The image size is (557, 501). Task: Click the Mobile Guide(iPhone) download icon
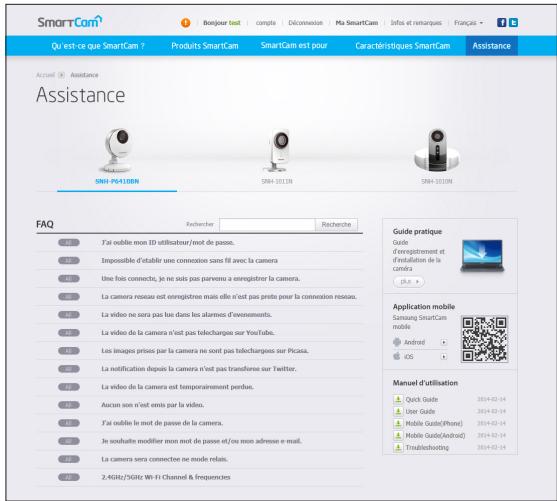pos(398,424)
